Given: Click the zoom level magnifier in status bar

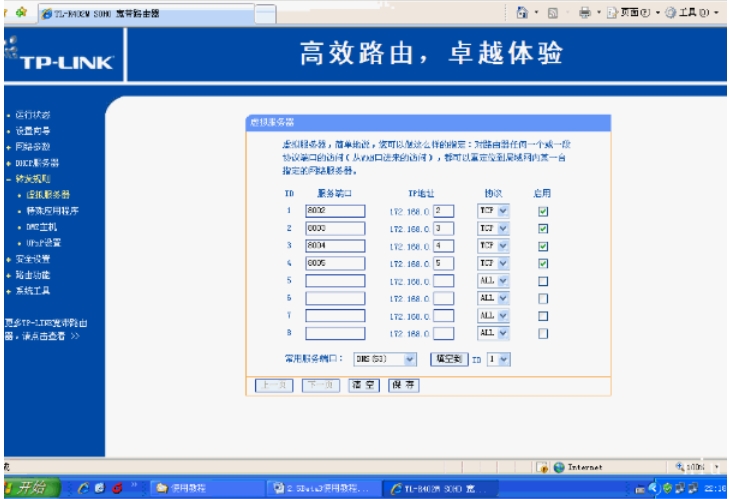Looking at the screenshot, I should (x=680, y=466).
